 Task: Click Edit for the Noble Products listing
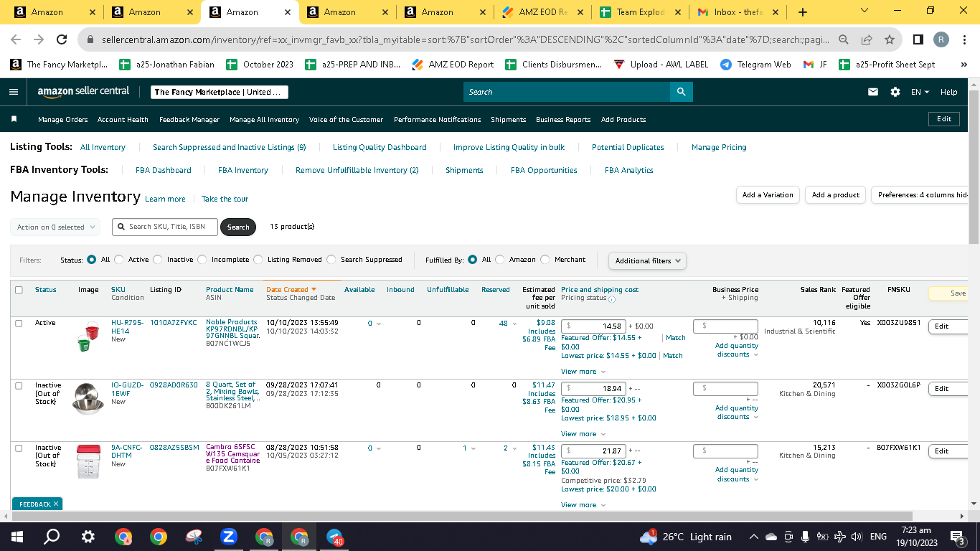click(947, 326)
